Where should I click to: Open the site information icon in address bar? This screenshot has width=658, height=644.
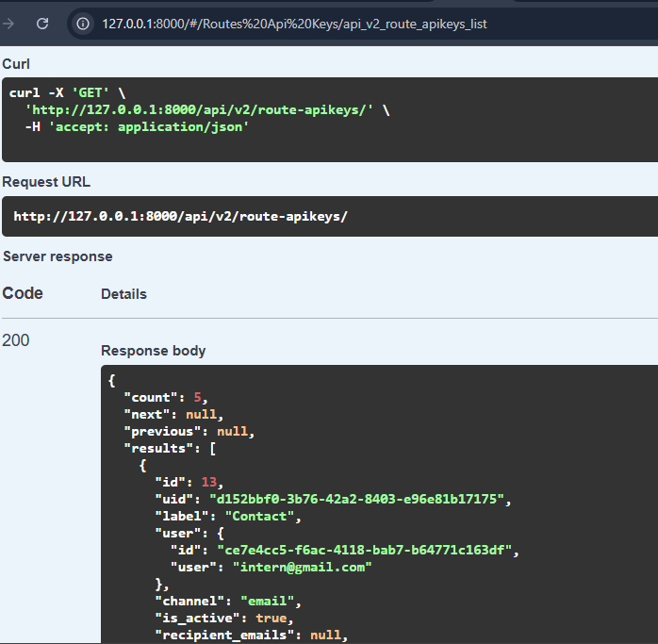83,24
